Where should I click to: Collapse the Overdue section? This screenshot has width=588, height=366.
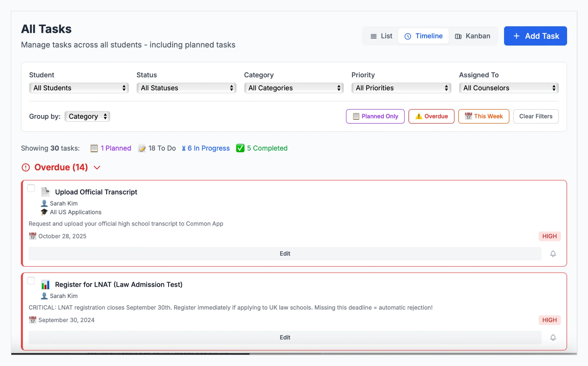pos(97,167)
